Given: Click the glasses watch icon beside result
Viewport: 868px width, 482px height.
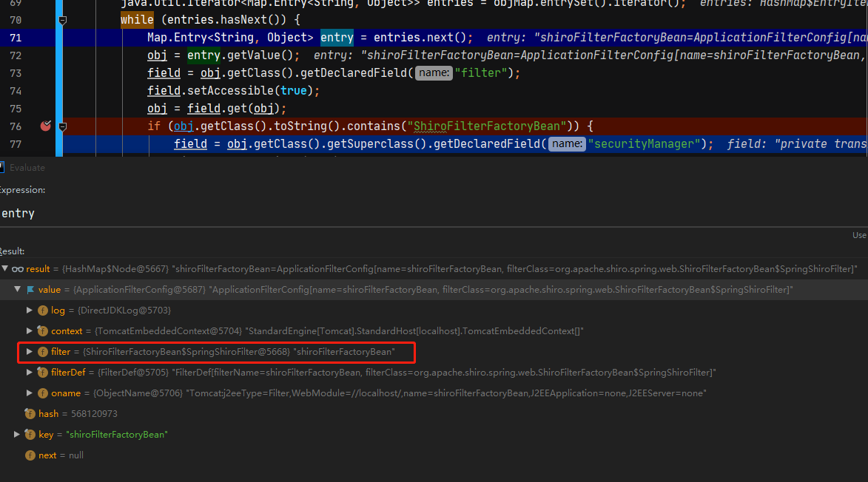Looking at the screenshot, I should (17, 269).
